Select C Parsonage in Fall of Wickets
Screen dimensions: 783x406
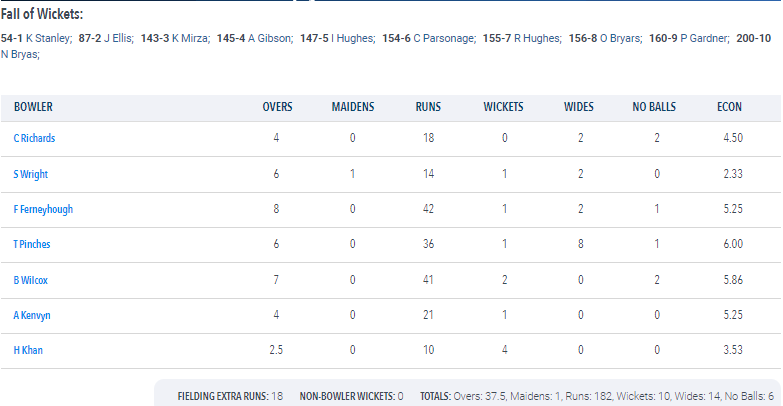click(x=444, y=38)
